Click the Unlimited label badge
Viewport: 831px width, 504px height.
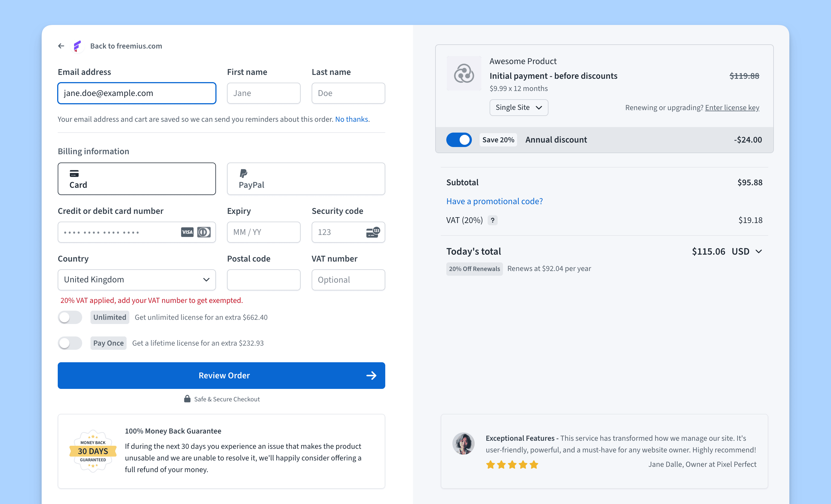point(110,317)
